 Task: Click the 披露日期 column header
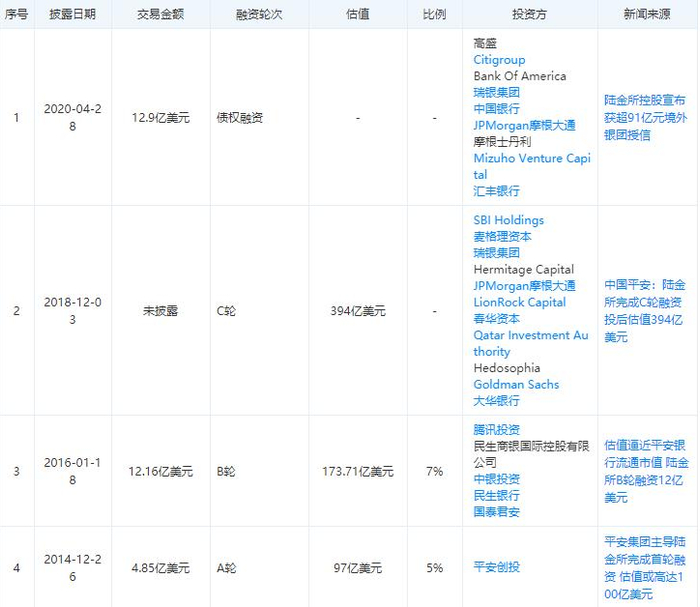pos(72,14)
